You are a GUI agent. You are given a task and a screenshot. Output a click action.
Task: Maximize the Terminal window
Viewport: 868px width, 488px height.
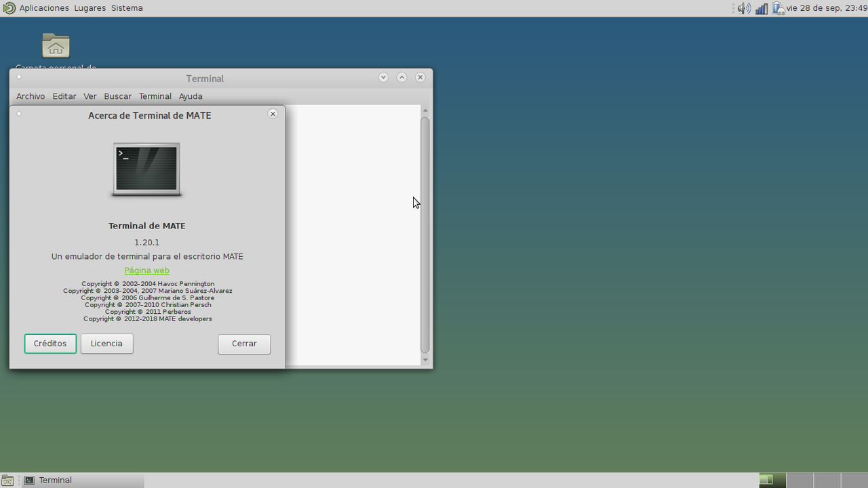(401, 77)
